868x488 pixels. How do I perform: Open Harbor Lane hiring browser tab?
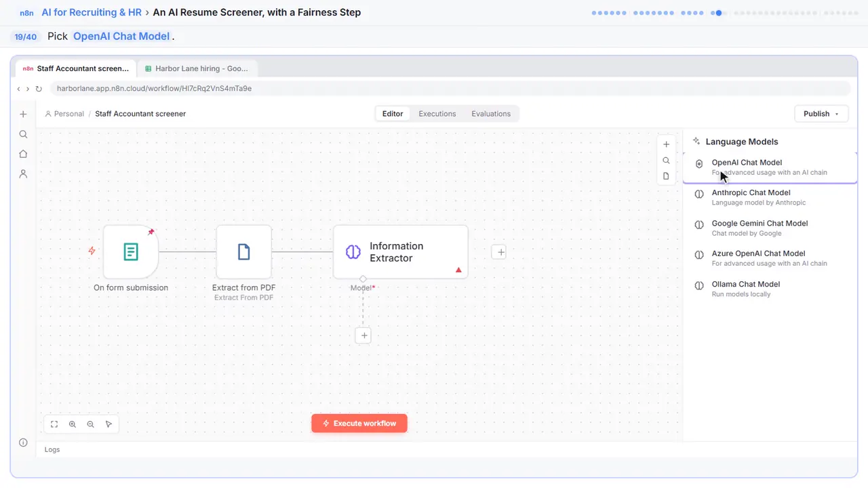(197, 68)
